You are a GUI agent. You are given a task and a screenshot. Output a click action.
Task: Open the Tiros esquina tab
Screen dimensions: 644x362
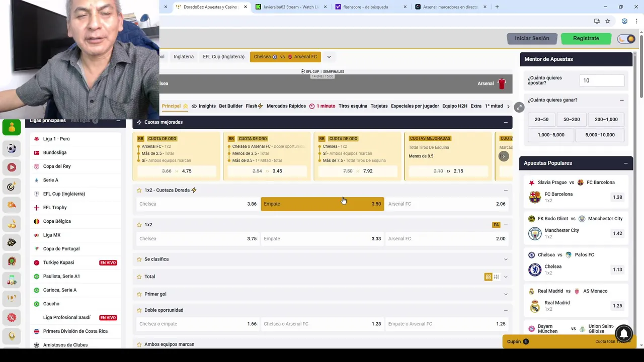pyautogui.click(x=353, y=106)
